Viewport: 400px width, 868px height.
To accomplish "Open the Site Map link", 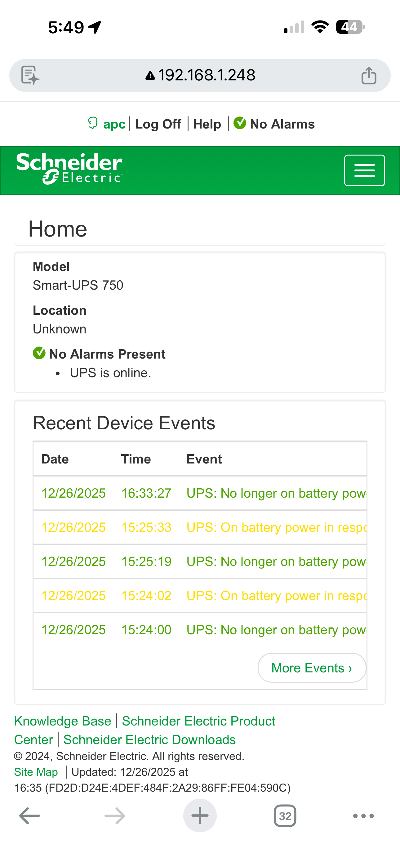I will tap(36, 772).
